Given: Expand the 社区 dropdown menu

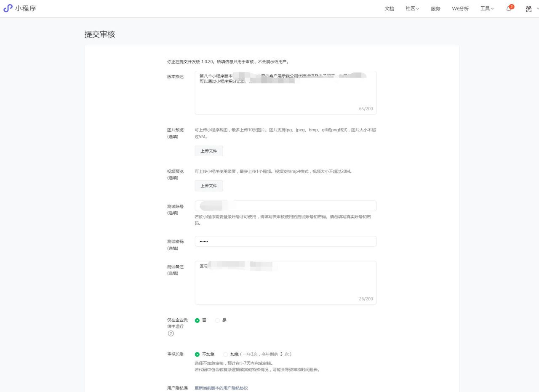Looking at the screenshot, I should (411, 8).
